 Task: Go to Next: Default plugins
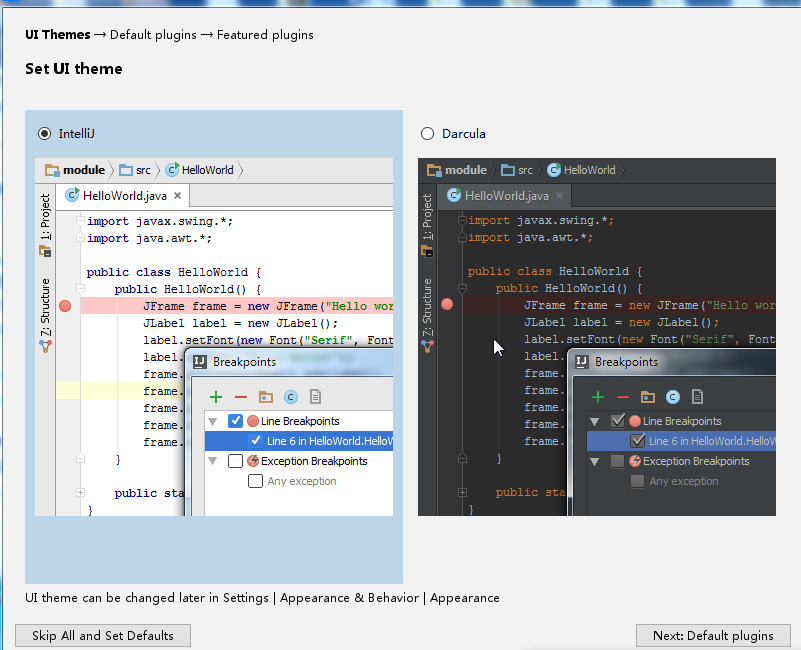(x=713, y=636)
